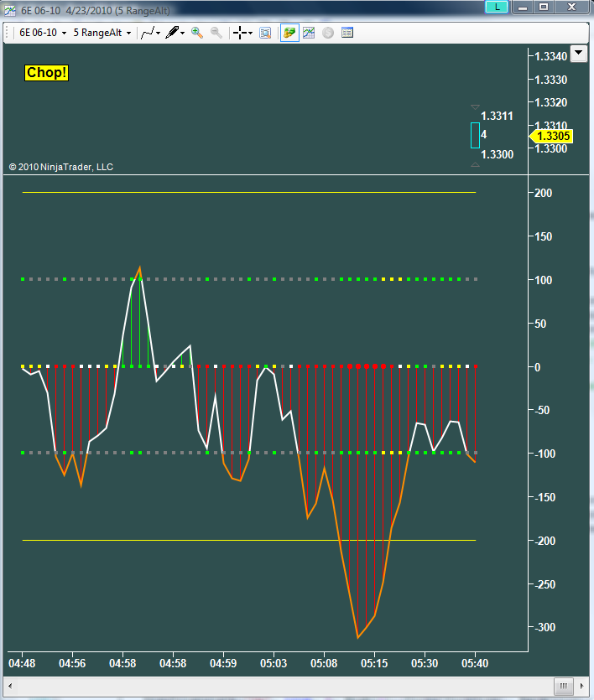This screenshot has height=700, width=594.
Task: Click the 04:48 time axis label
Action: (x=22, y=663)
